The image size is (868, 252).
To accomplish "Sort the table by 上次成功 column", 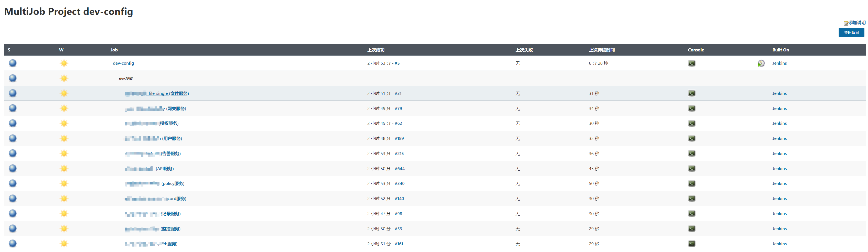I will pos(376,50).
